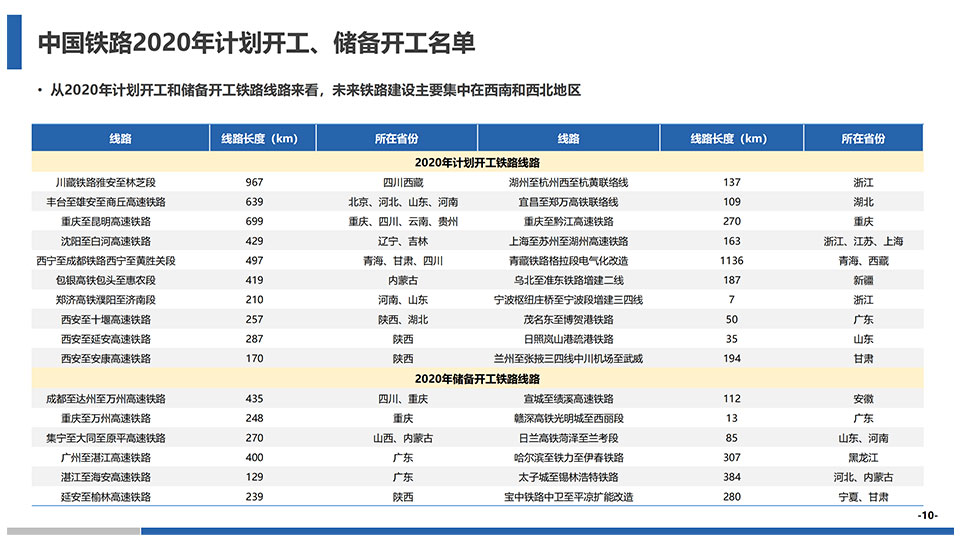Select the bullet text about 西南和西北地区

pos(314,90)
